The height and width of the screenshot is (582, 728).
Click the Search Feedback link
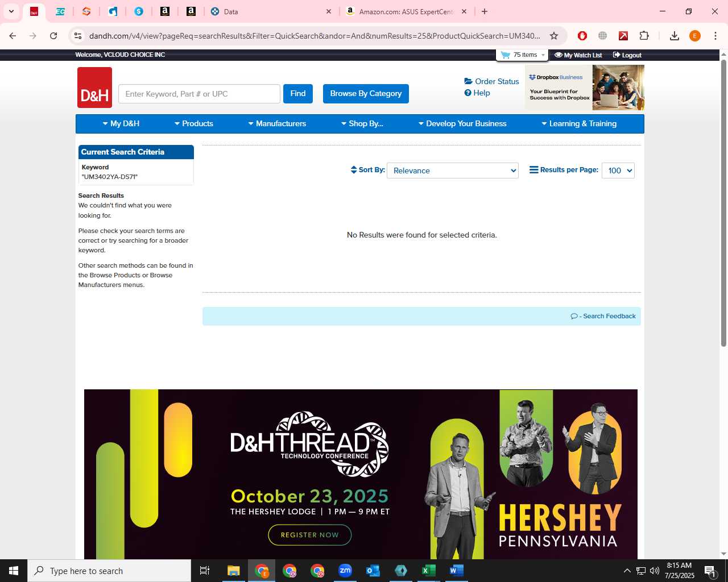(603, 316)
